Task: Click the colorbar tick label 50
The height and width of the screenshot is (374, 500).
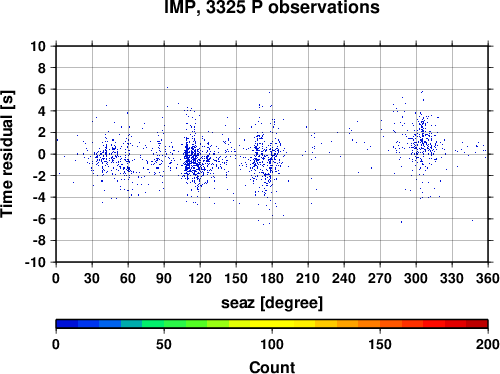Action: tap(164, 344)
